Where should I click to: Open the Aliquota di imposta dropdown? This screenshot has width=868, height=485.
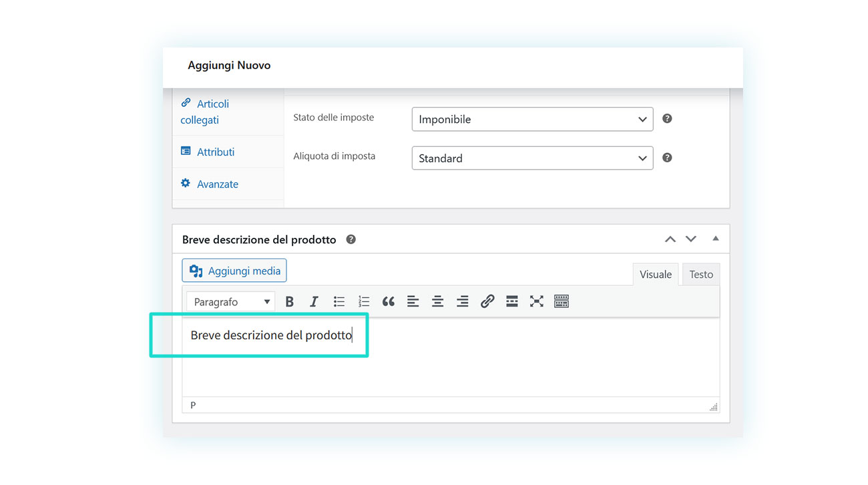[x=532, y=158]
